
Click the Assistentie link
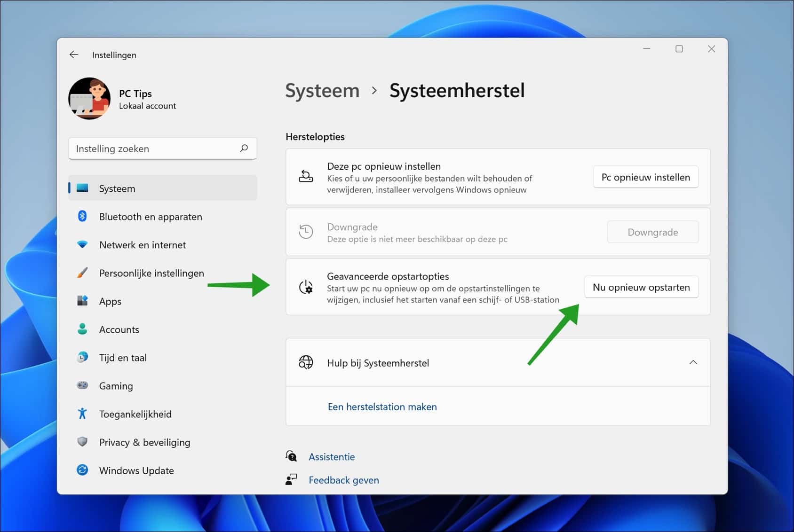pos(332,456)
